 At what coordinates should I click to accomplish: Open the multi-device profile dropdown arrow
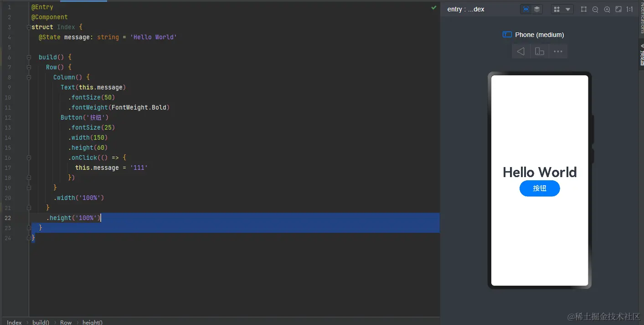[x=568, y=9]
